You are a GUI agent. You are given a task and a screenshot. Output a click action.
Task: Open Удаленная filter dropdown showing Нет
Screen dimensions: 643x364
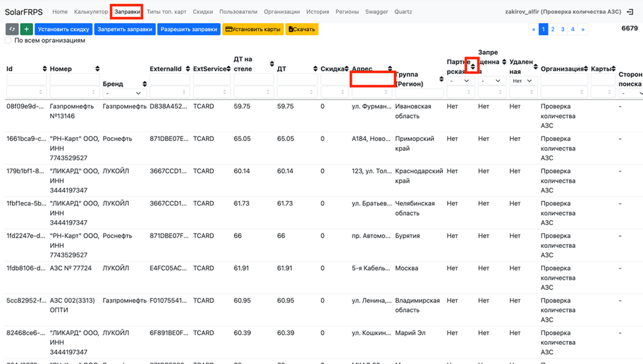pyautogui.click(x=523, y=81)
